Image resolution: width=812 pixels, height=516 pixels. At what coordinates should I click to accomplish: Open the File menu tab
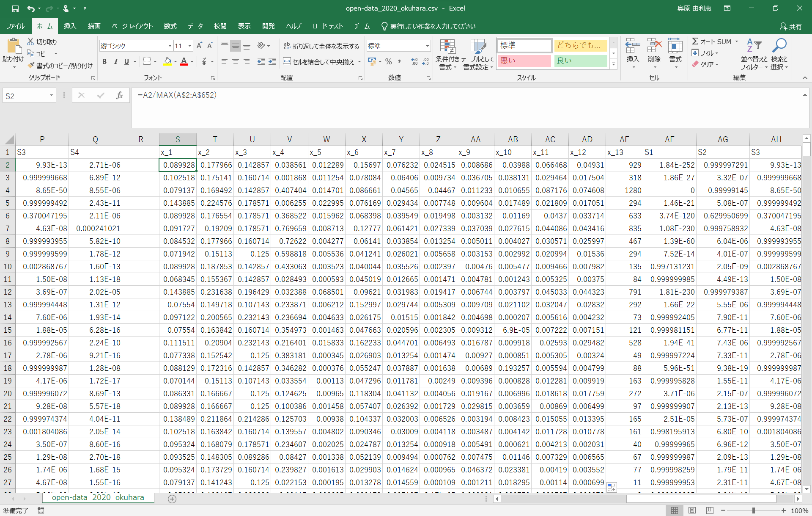[16, 26]
